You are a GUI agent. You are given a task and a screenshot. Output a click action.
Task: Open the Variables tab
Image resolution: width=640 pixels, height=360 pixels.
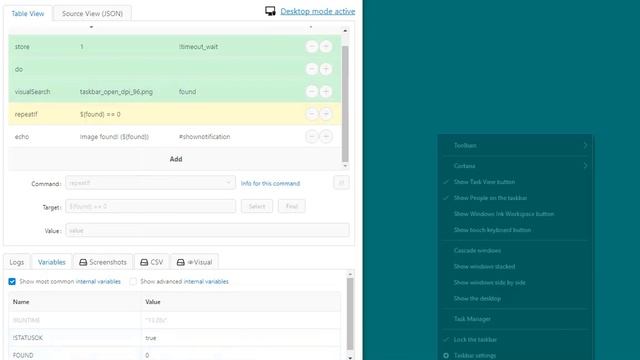[x=51, y=262]
